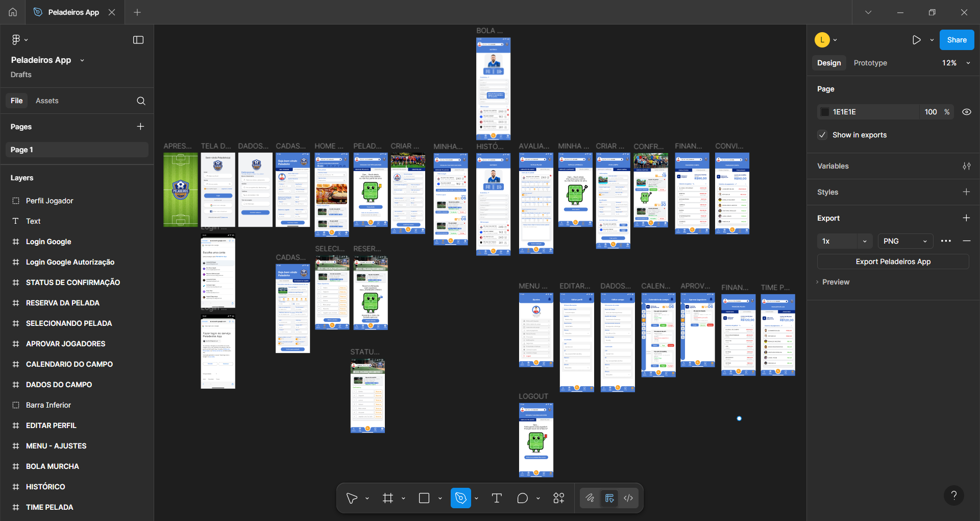Select the Comment tool
980x521 pixels.
523,498
